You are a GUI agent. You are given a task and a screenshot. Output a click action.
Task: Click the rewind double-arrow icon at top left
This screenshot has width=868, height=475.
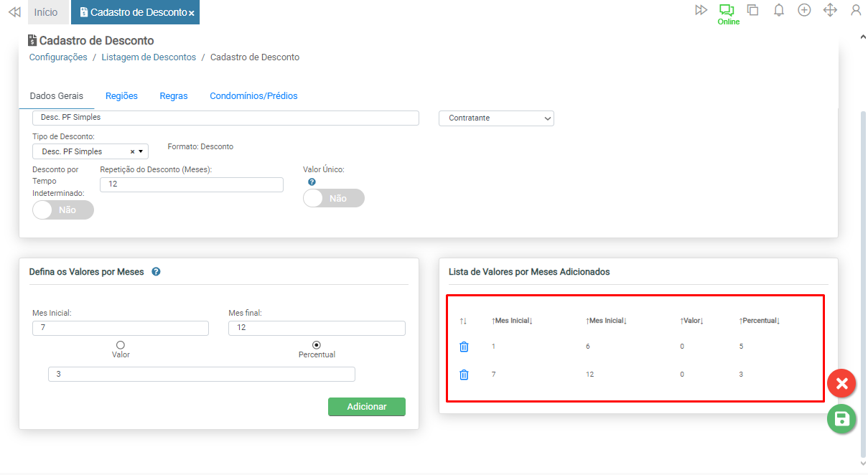(14, 12)
